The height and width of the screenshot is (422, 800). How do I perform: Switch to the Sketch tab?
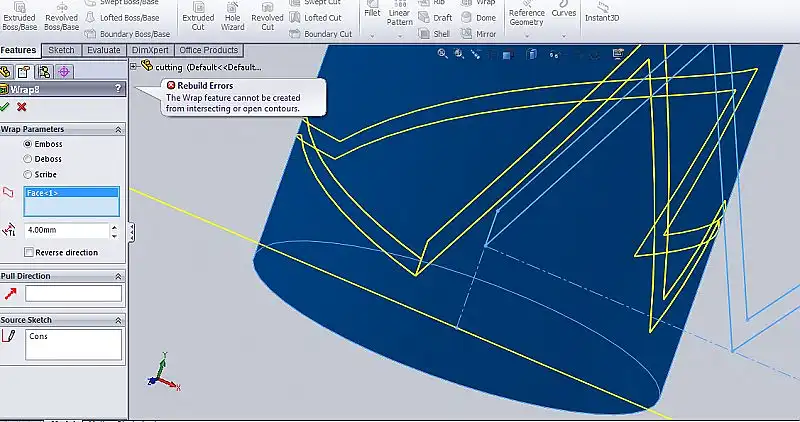tap(61, 50)
